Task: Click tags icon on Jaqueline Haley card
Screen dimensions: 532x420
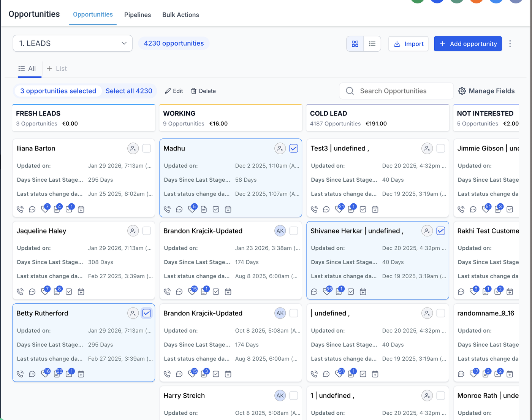Action: pyautogui.click(x=44, y=292)
